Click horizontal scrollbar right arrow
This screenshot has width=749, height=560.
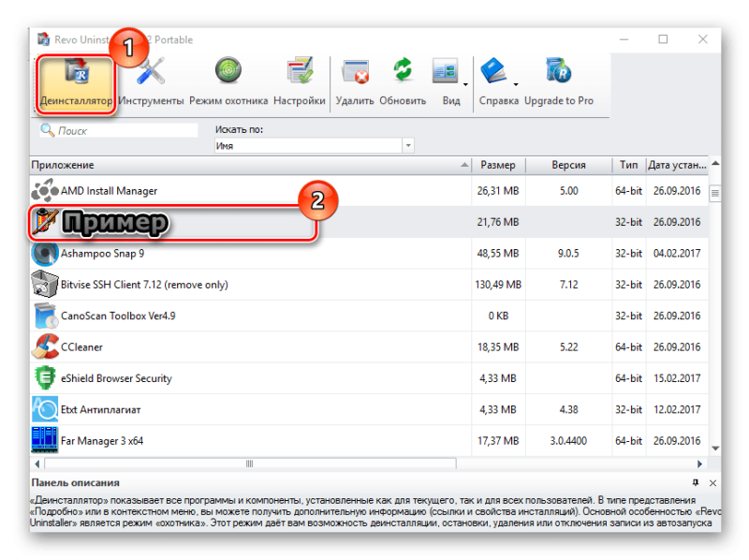pos(699,464)
